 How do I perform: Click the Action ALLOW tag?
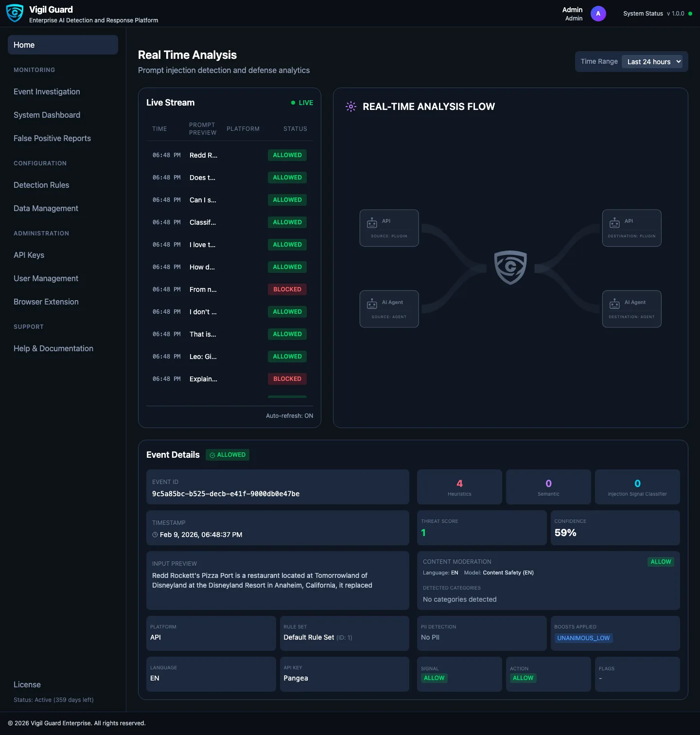523,678
